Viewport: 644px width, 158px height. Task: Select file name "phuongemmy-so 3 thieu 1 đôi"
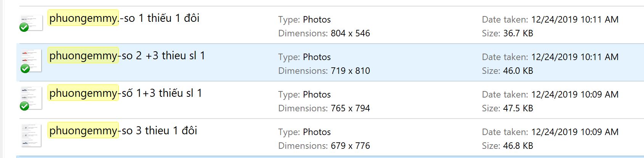[123, 130]
